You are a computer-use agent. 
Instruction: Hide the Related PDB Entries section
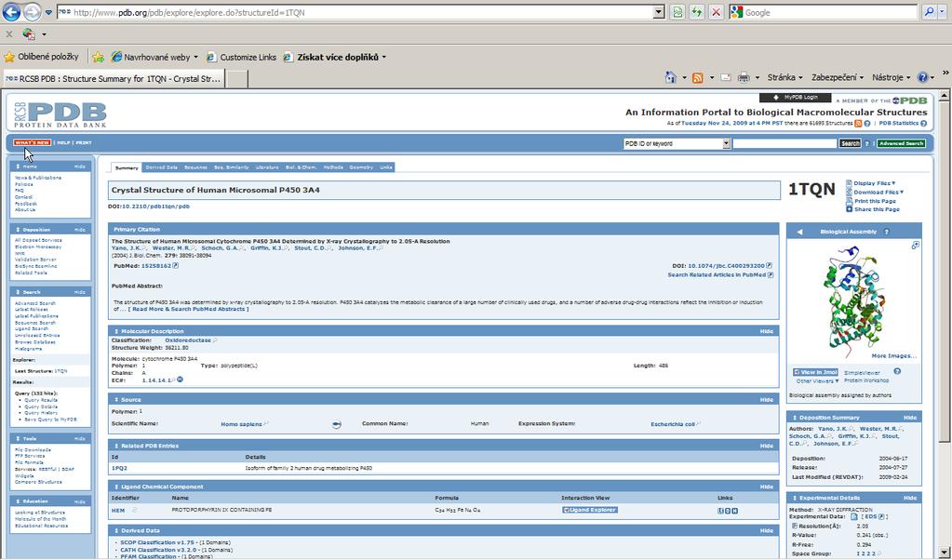point(766,446)
